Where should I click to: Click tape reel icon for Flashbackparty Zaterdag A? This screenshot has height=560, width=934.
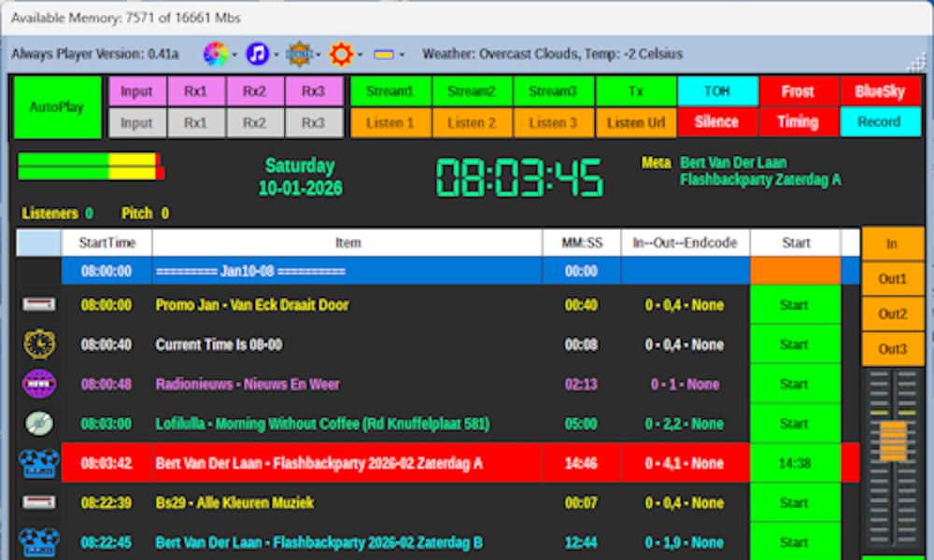[39, 463]
